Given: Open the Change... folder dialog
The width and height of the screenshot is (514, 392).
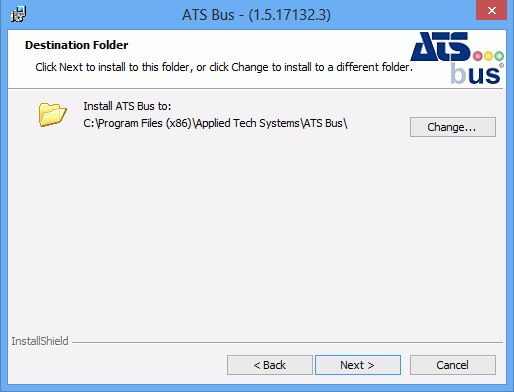Looking at the screenshot, I should click(453, 127).
